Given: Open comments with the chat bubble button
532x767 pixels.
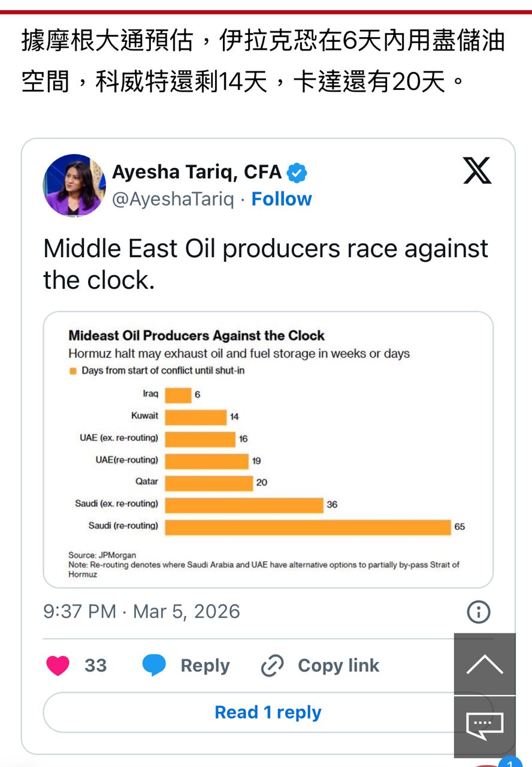Looking at the screenshot, I should (x=484, y=726).
